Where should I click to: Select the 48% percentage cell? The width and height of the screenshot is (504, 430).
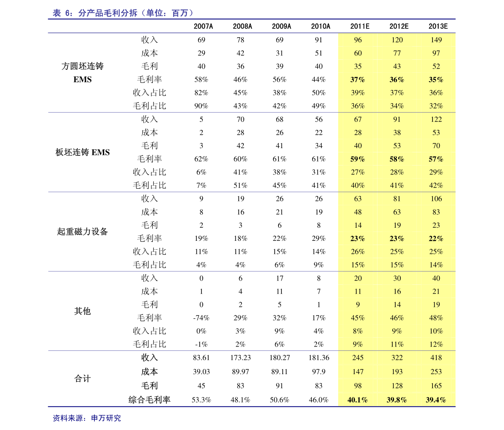[x=436, y=318]
